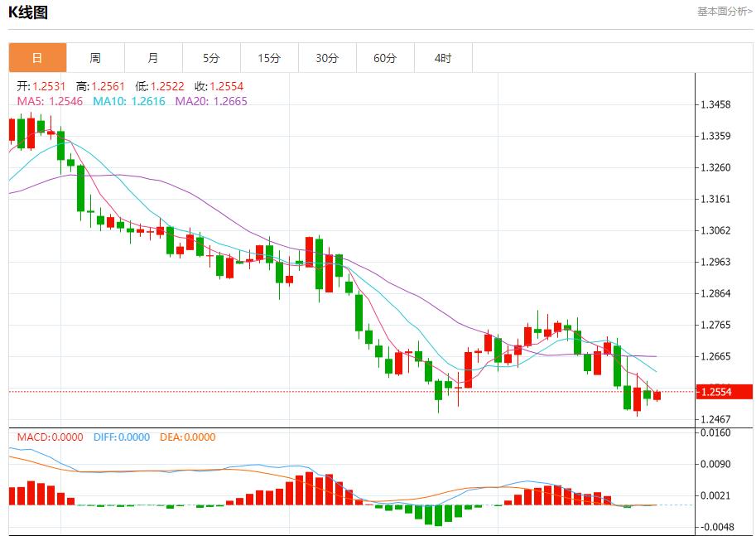The width and height of the screenshot is (756, 536).
Task: Switch to the 周 weekly tab
Action: point(95,58)
